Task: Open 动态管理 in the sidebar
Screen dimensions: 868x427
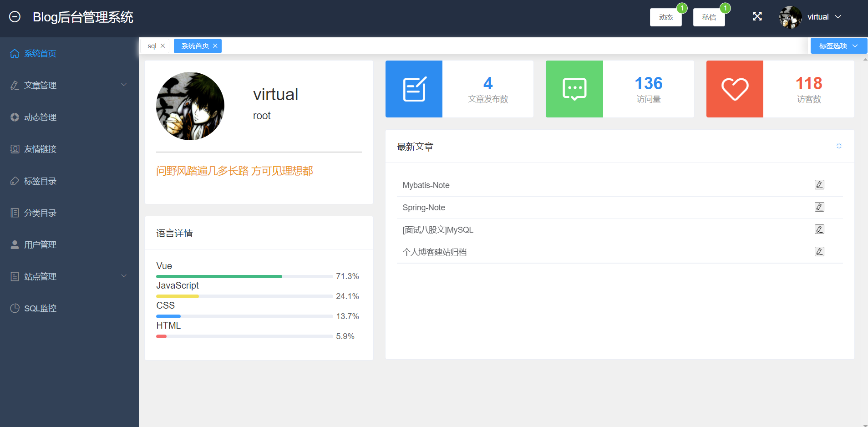Action: tap(69, 117)
